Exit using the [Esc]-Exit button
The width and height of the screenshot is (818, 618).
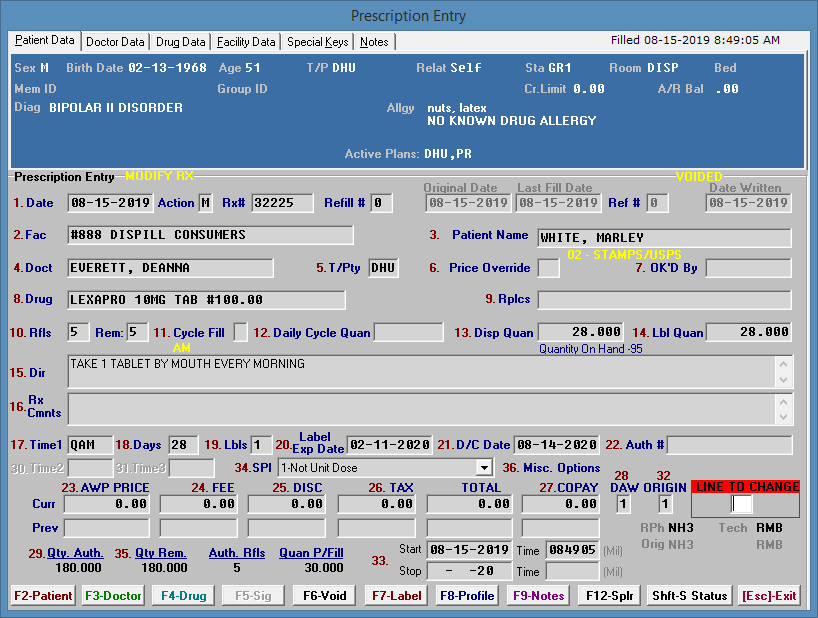tap(769, 596)
